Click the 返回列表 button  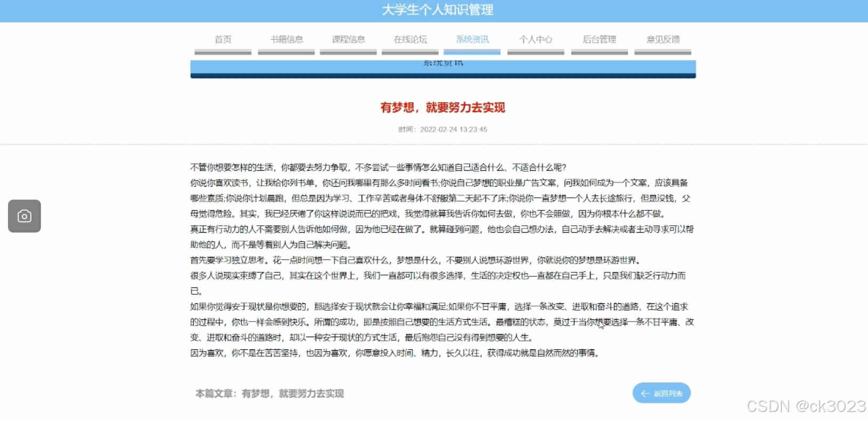click(661, 393)
